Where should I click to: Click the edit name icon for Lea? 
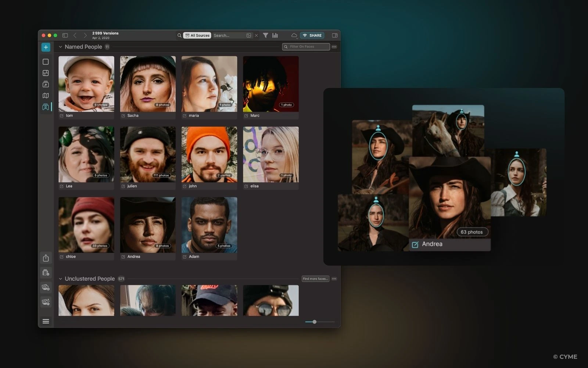tap(62, 186)
